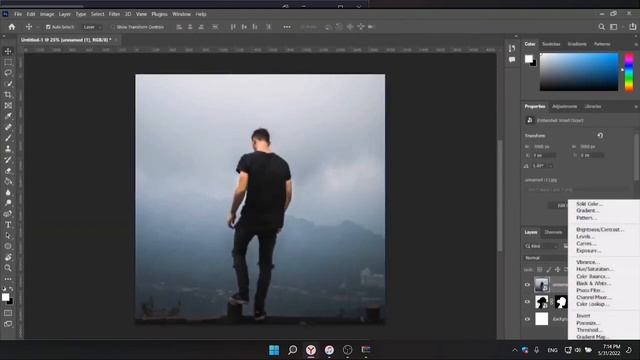The height and width of the screenshot is (360, 640).
Task: Click the foreground color swatch in Color panel
Action: click(x=529, y=59)
